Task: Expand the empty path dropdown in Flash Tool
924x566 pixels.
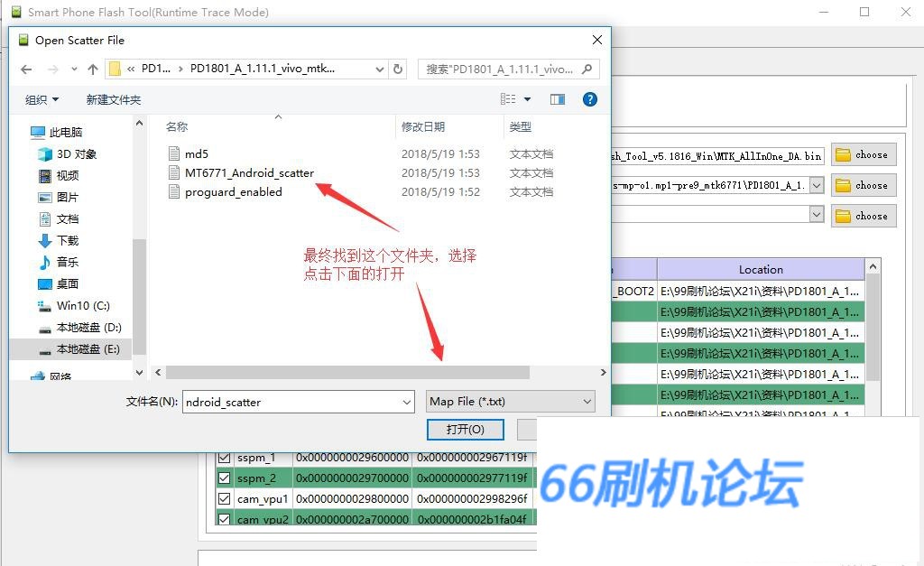Action: [x=817, y=213]
